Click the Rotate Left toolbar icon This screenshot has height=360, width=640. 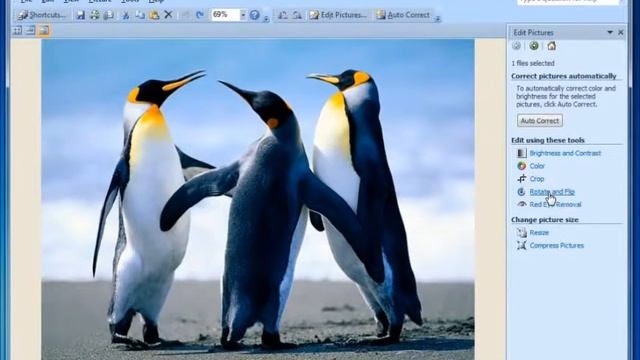(282, 15)
